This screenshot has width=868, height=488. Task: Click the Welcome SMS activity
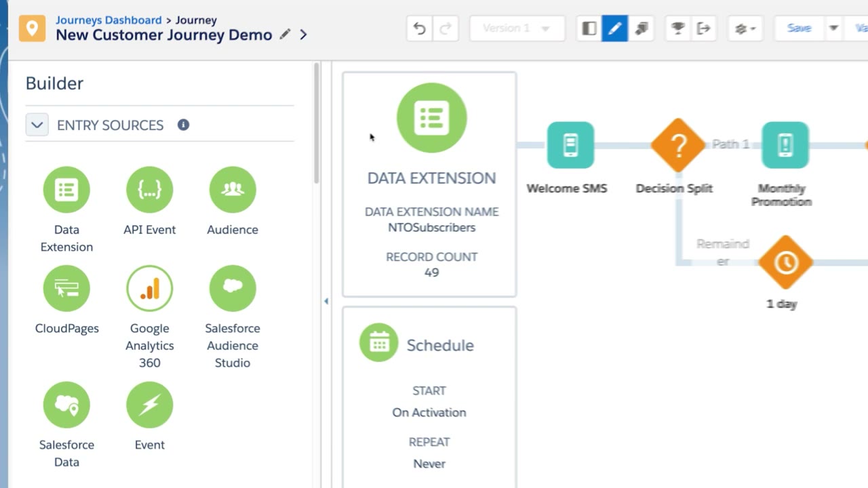pyautogui.click(x=570, y=145)
